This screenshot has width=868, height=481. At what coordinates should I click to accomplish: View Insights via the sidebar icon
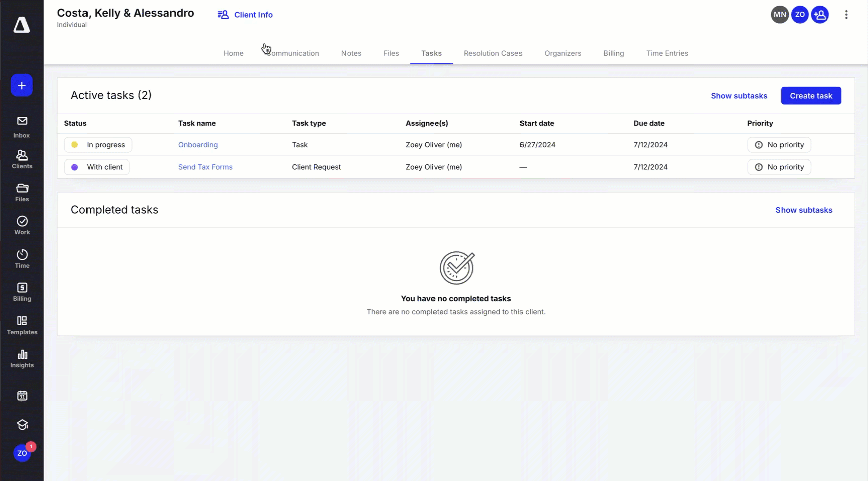click(22, 358)
